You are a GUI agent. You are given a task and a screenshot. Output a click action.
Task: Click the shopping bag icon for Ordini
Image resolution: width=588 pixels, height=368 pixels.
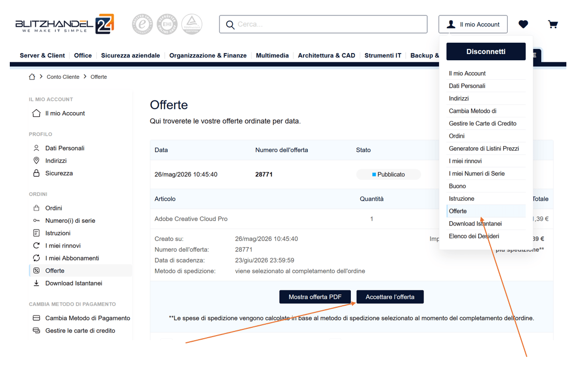tap(37, 208)
